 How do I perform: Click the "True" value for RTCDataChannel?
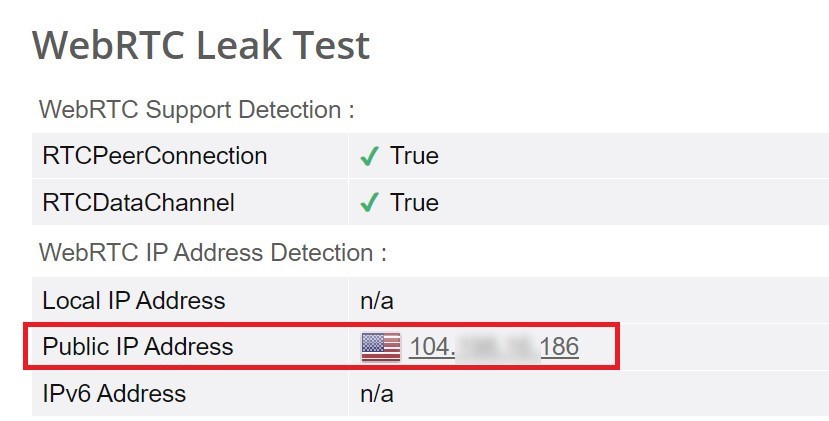414,203
